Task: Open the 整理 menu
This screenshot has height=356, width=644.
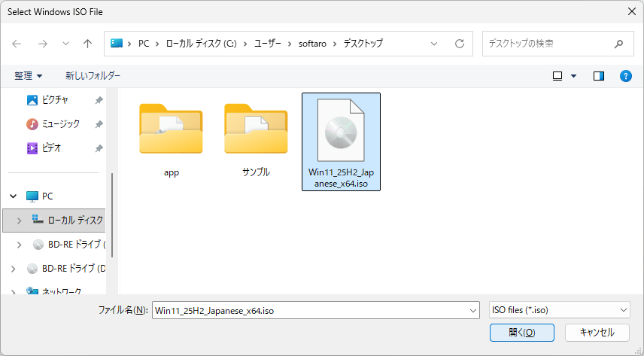Action: click(x=29, y=76)
